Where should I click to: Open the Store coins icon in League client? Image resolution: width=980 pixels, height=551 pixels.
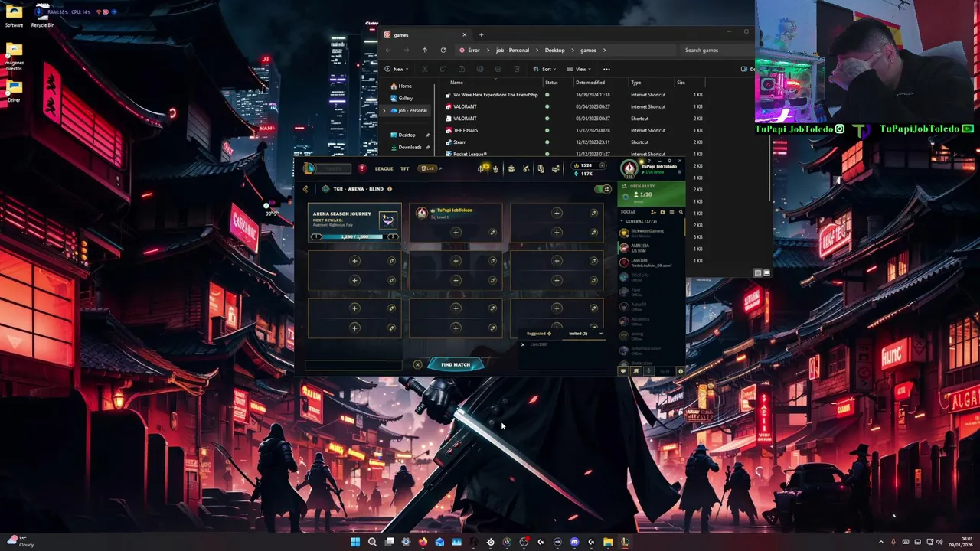coord(555,169)
